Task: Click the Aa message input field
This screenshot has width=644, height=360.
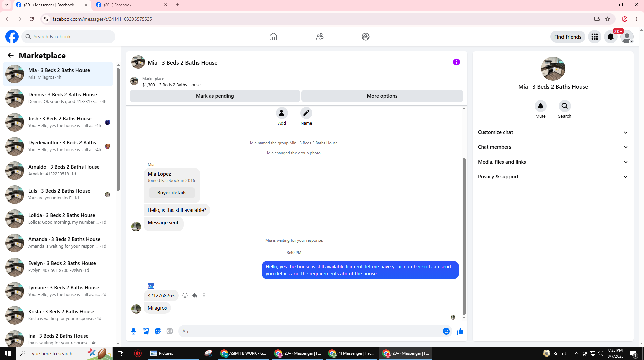Action: point(310,331)
